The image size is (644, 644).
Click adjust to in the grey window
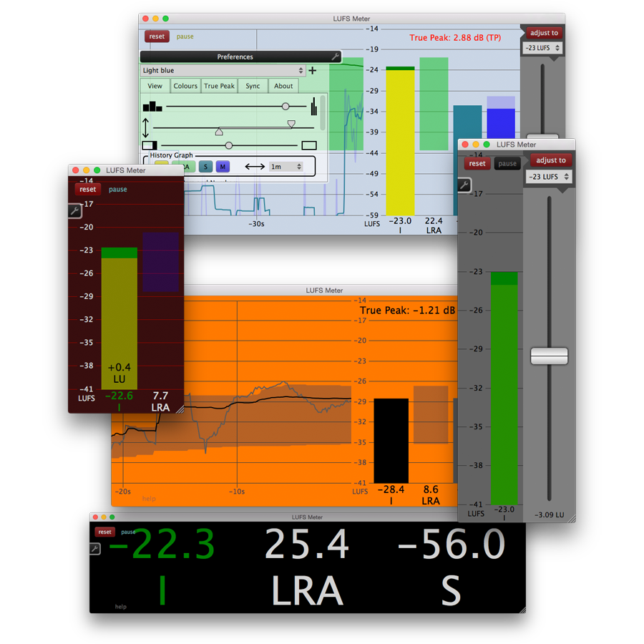click(x=551, y=160)
